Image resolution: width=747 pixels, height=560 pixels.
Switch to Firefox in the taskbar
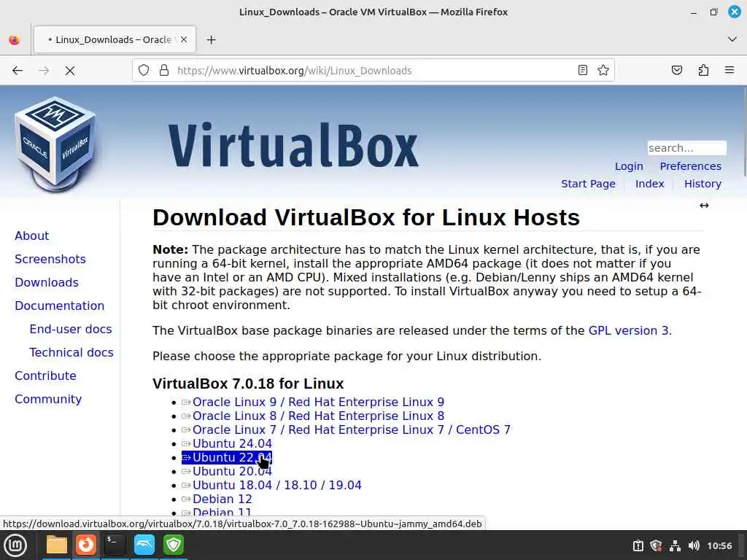coord(86,545)
